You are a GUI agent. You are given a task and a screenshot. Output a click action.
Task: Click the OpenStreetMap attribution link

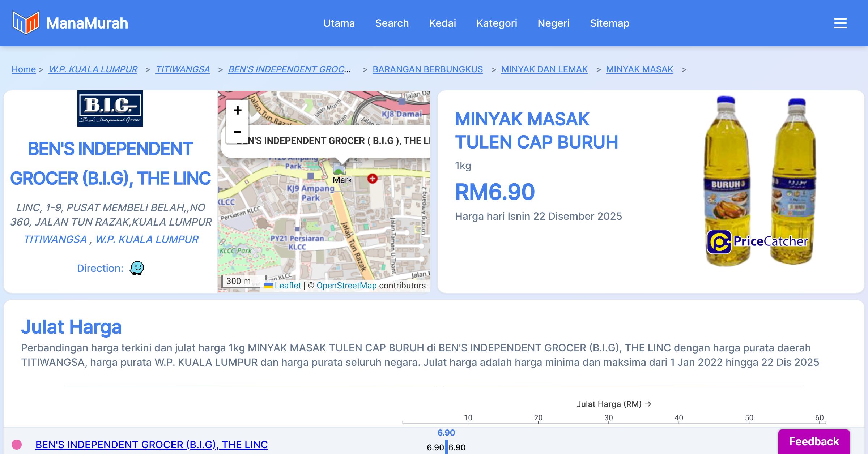(x=346, y=286)
